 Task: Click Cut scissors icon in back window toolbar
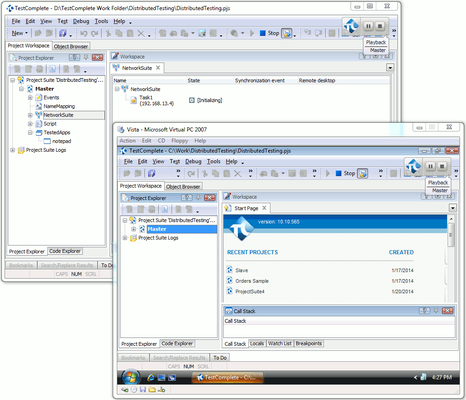pyautogui.click(x=108, y=33)
